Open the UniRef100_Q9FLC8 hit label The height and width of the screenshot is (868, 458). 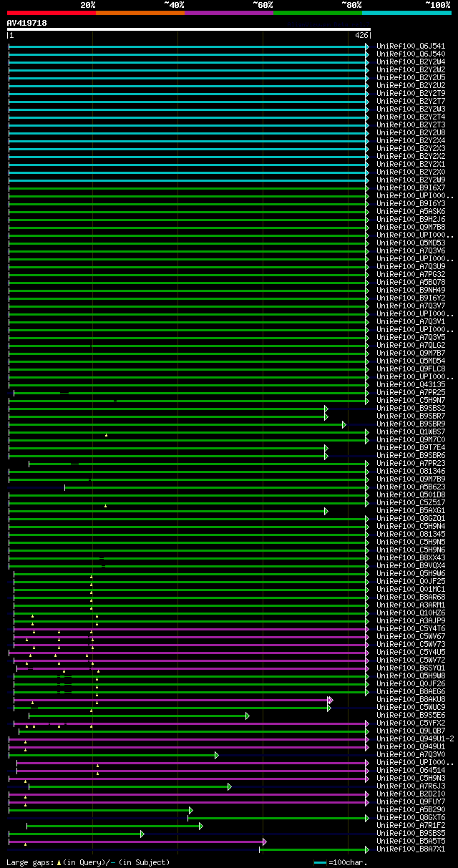click(411, 369)
